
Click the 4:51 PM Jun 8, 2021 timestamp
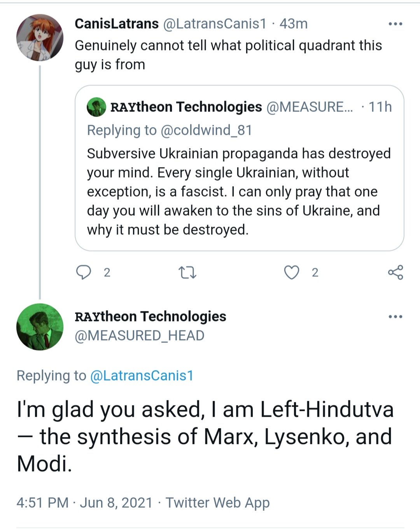click(84, 503)
